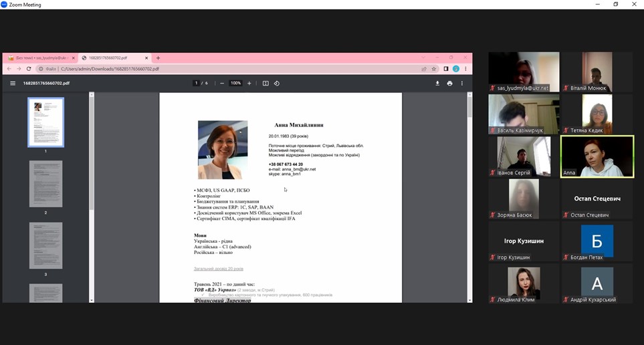Open the PDF viewer more actions menu
The width and height of the screenshot is (644, 345).
pyautogui.click(x=461, y=84)
